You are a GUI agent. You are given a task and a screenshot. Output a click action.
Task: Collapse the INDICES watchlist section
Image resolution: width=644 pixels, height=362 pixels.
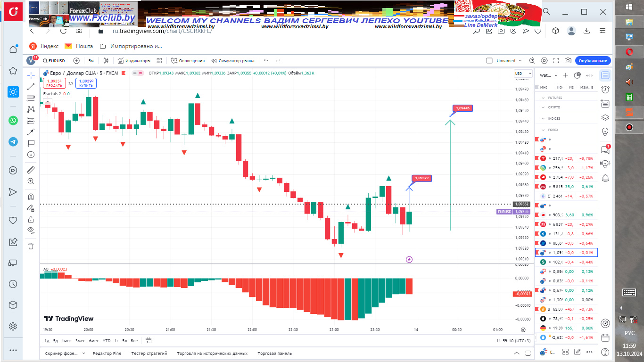coord(543,119)
